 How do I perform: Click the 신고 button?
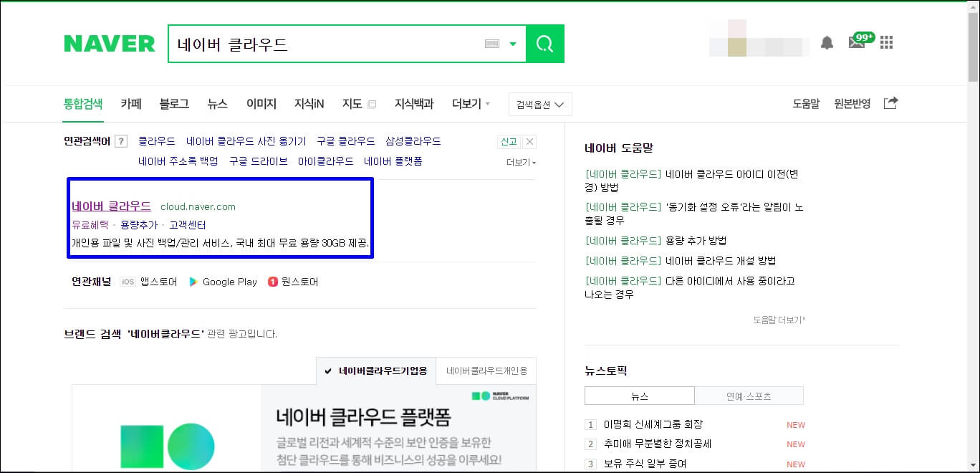[509, 141]
